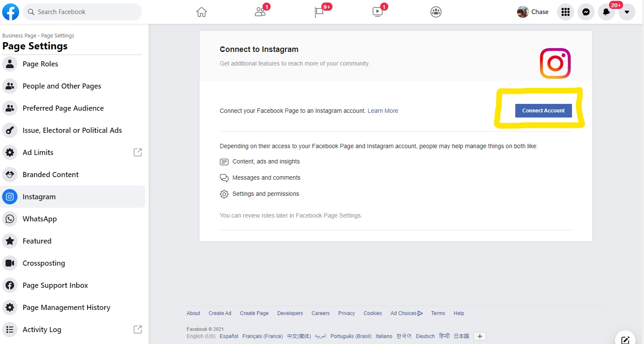Open the Watch video icon
The width and height of the screenshot is (644, 344).
pos(378,12)
